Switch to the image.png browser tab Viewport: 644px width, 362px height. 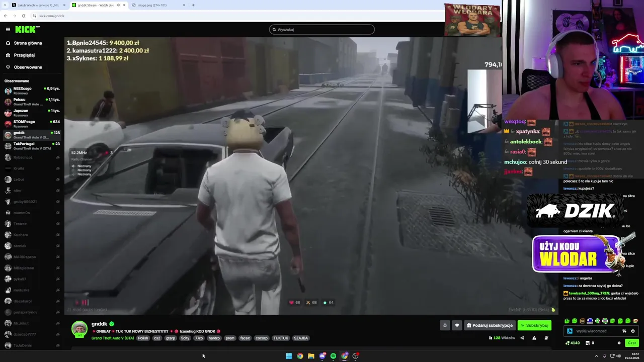tap(159, 5)
